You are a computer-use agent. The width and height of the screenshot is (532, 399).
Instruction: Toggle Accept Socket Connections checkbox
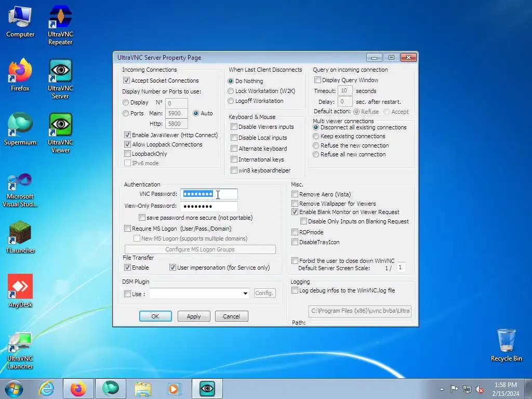[127, 81]
